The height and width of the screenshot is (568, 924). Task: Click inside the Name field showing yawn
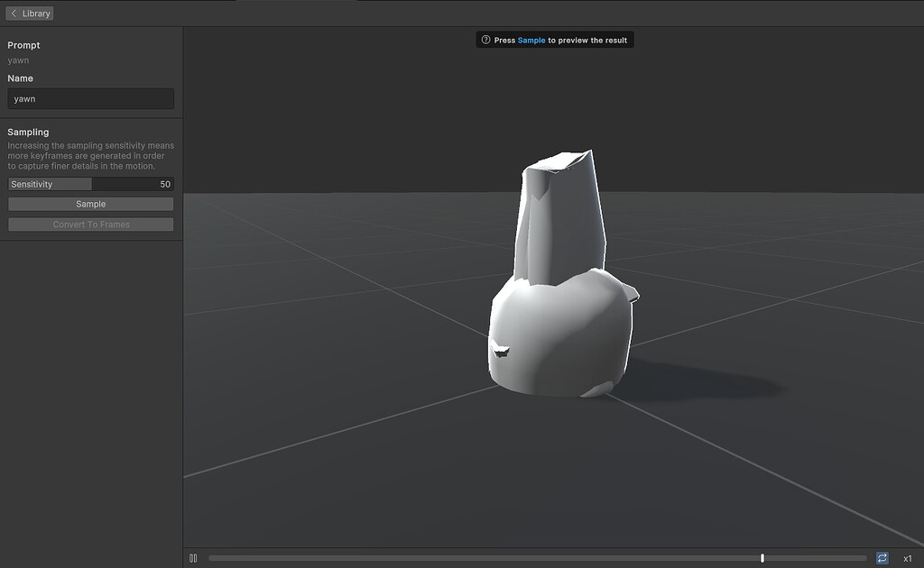pyautogui.click(x=90, y=98)
